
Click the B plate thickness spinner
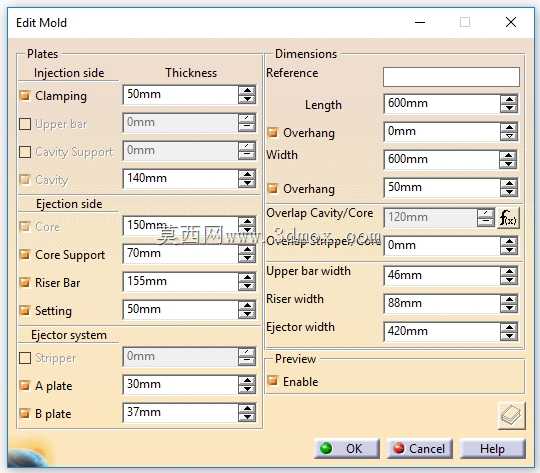coord(247,413)
